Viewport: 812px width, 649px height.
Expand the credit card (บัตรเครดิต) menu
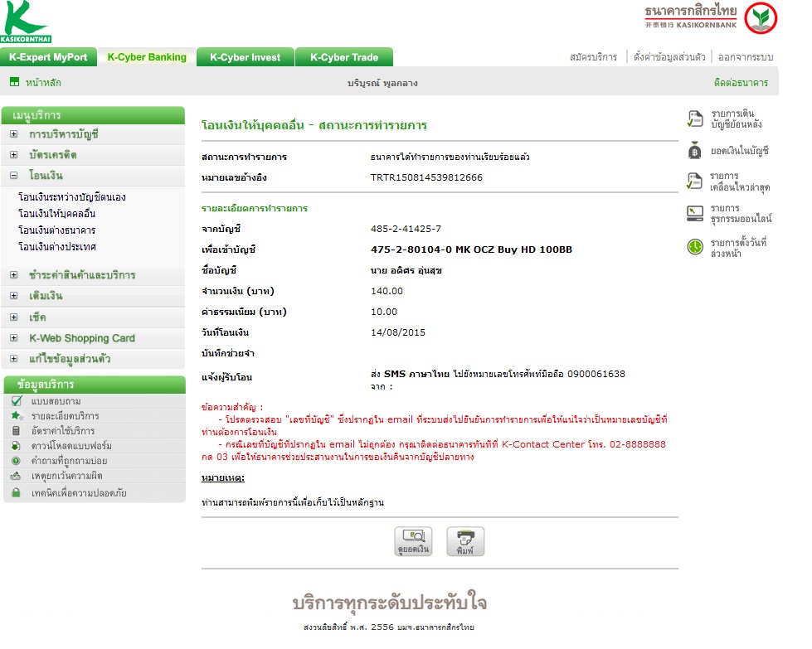coord(14,155)
